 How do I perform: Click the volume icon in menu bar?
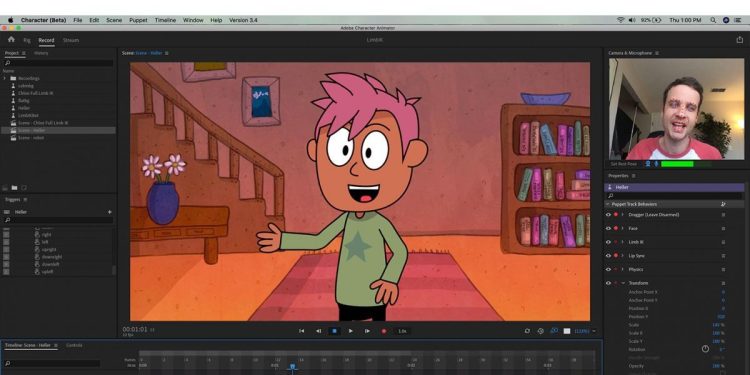pos(632,20)
